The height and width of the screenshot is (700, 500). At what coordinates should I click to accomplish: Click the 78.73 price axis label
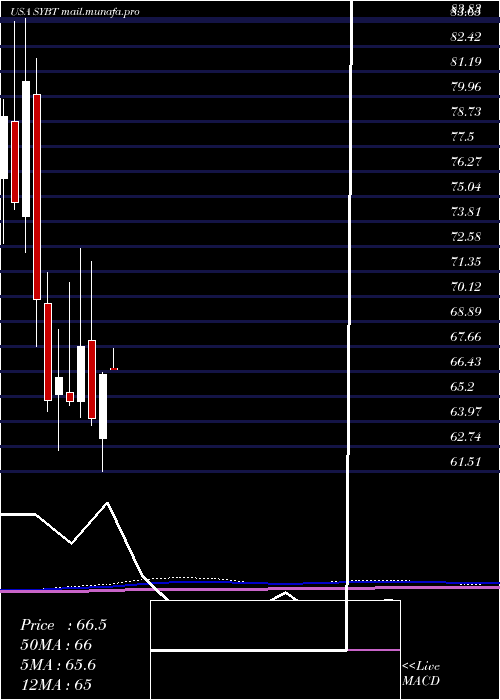pos(466,112)
